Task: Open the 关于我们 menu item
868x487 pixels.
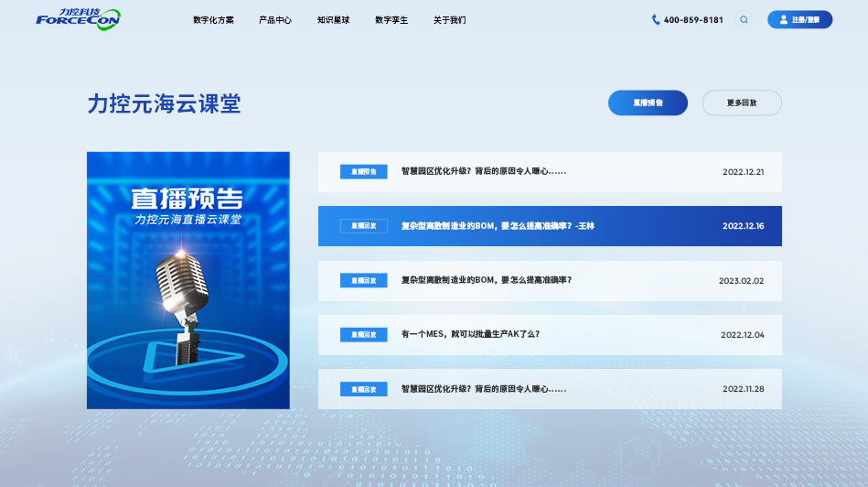Action: [449, 20]
